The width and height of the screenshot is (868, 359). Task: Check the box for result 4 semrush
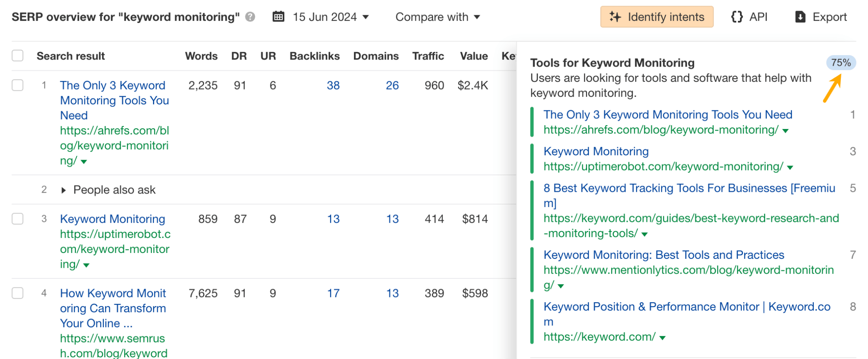18,293
